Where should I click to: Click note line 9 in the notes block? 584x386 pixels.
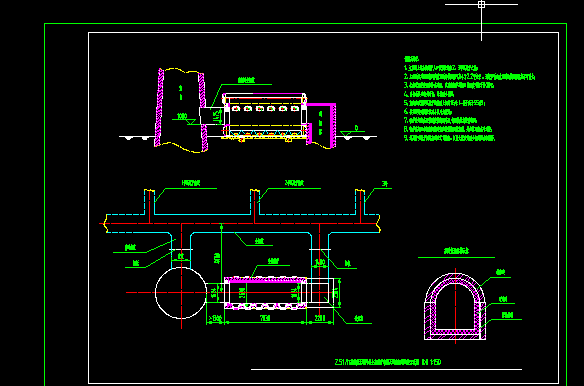point(450,138)
